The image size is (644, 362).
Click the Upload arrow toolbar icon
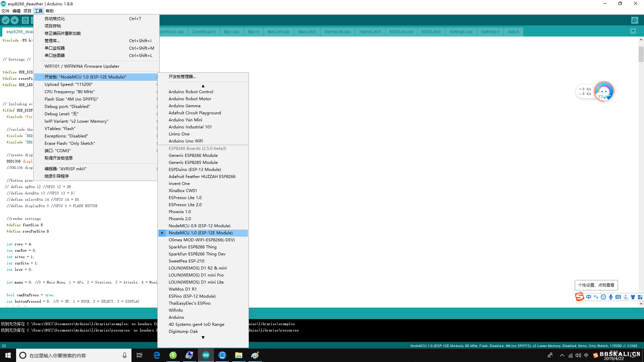(x=14, y=20)
